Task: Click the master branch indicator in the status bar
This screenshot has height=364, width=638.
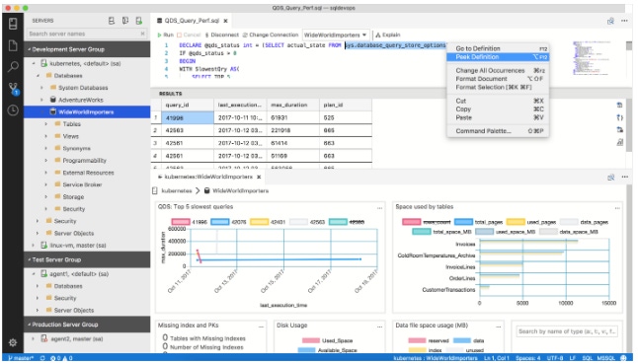Action: click(x=21, y=358)
